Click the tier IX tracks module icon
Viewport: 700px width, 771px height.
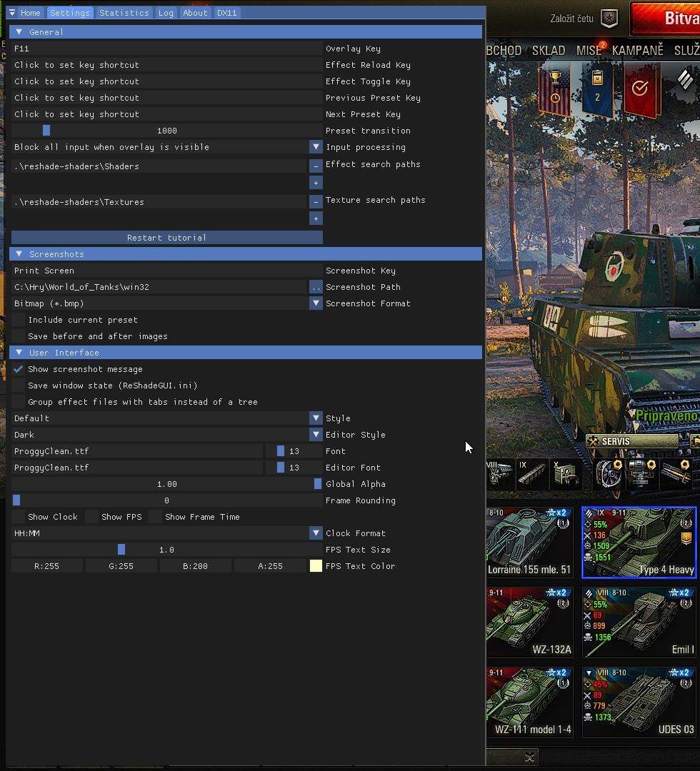[532, 474]
